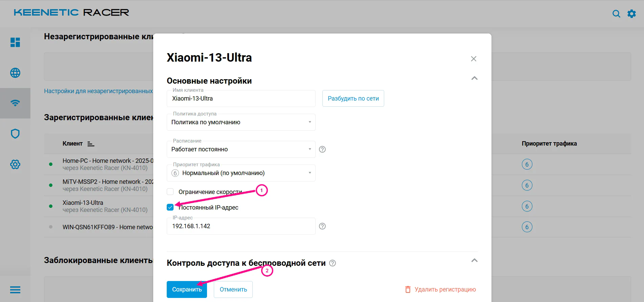Viewport: 644px width, 302px height.
Task: Uncheck the Постоянный IP-адрес checkbox
Action: [x=170, y=207]
